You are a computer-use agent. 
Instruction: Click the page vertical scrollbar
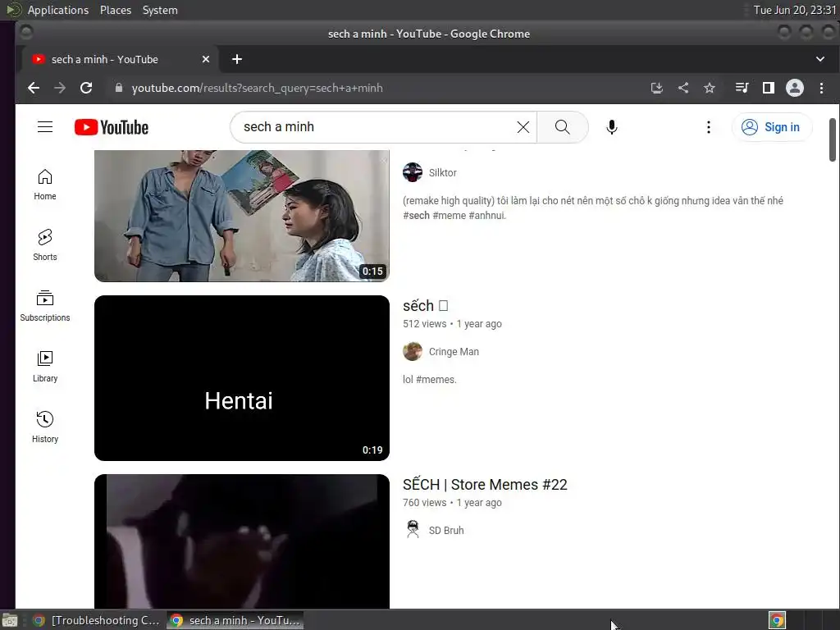tap(833, 139)
